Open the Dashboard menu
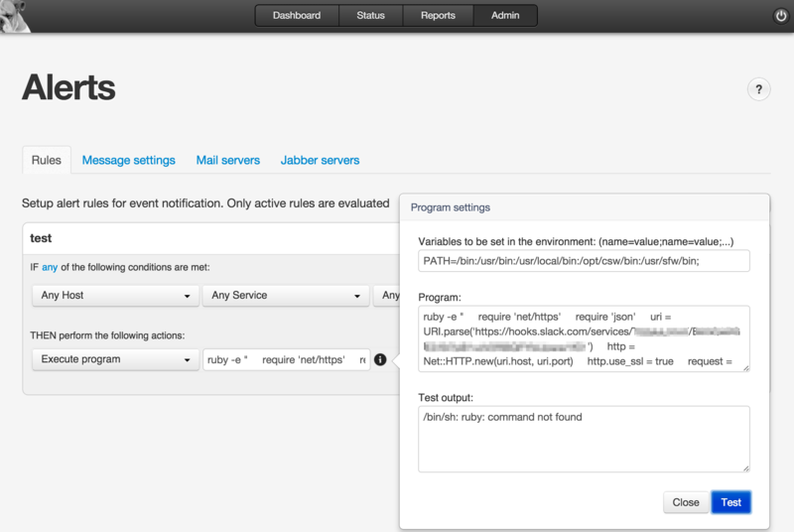The width and height of the screenshot is (794, 532). (x=297, y=15)
